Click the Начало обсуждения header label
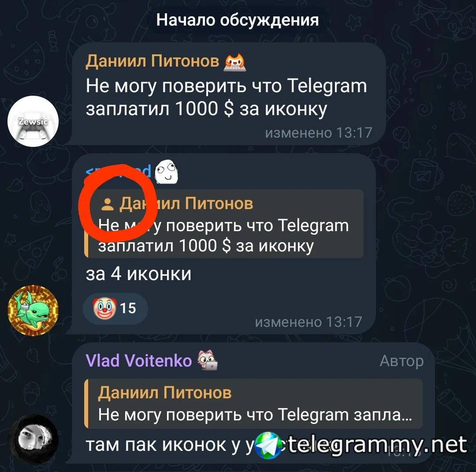The image size is (476, 472). click(x=238, y=20)
